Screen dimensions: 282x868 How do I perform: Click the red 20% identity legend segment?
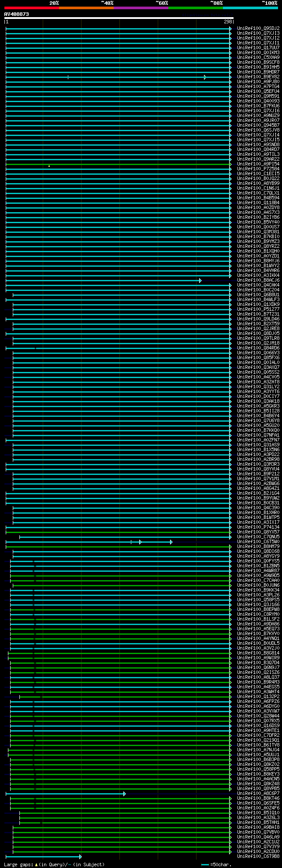tap(32, 8)
